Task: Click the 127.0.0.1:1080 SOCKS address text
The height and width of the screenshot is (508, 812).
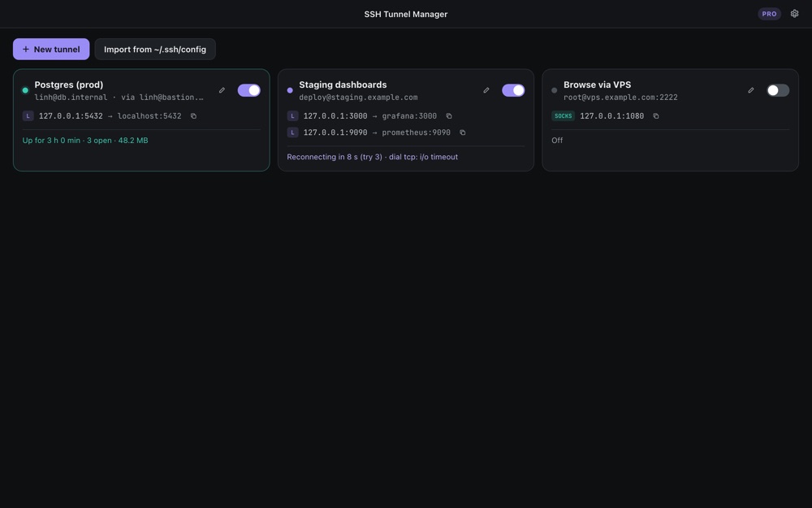Action: coord(612,116)
